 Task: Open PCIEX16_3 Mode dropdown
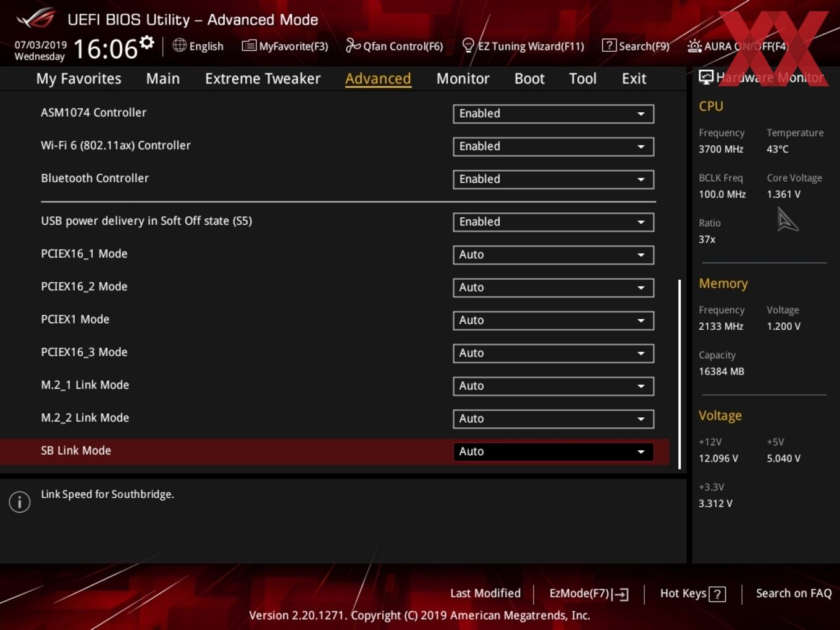[553, 353]
